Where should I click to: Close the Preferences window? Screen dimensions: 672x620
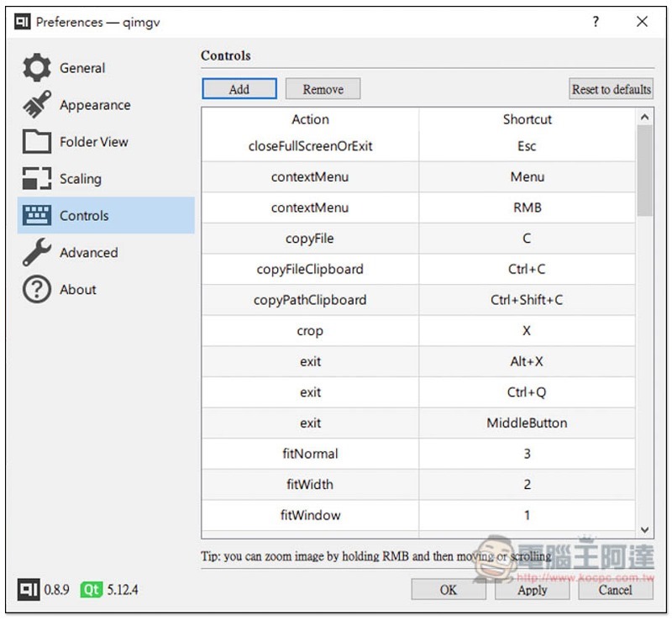642,22
